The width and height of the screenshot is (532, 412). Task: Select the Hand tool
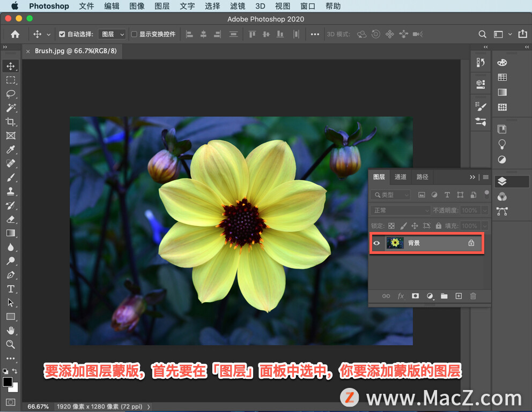coord(11,331)
